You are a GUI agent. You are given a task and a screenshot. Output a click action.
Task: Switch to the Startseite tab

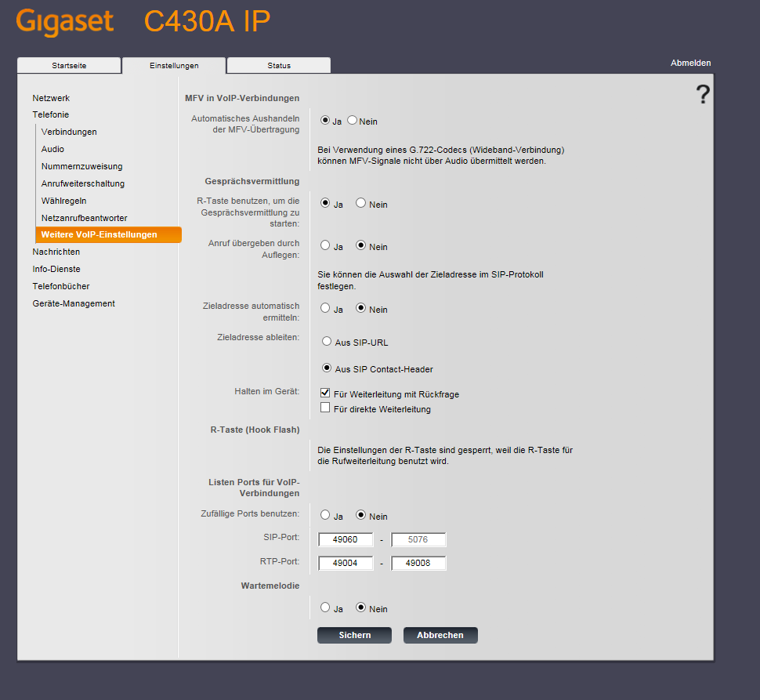[x=69, y=65]
